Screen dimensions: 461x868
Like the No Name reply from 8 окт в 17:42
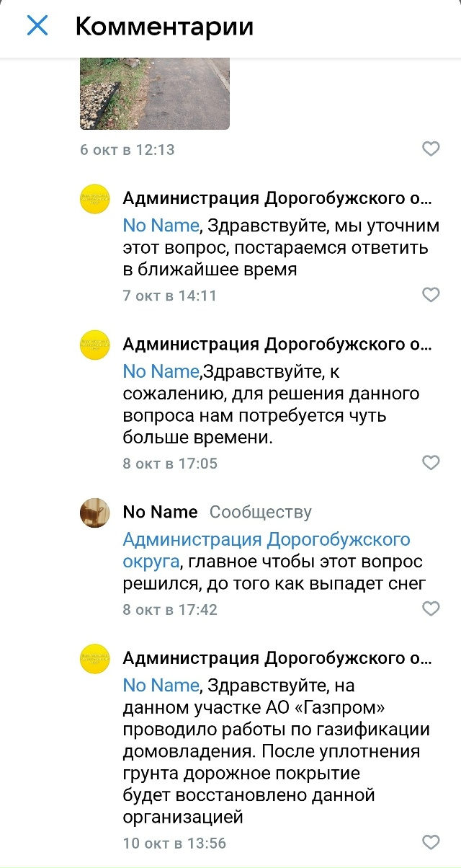click(431, 609)
